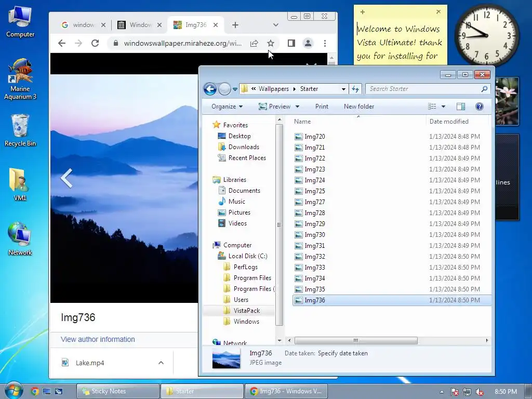The height and width of the screenshot is (399, 532).
Task: Change view with the views icon
Action: tap(432, 107)
